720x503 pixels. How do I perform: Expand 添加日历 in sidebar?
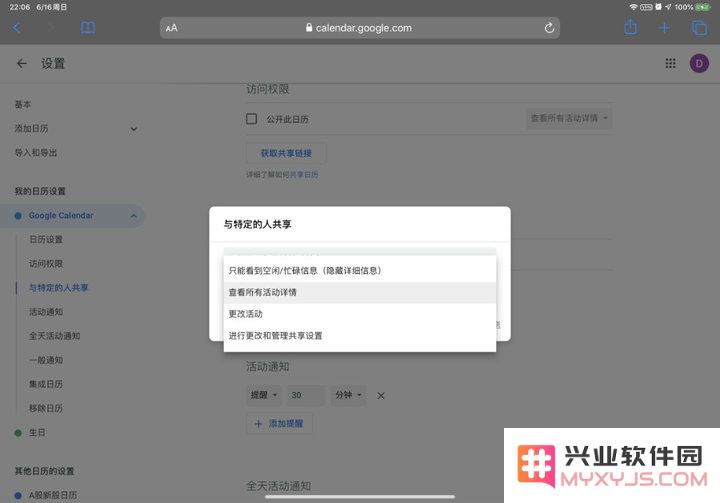pos(134,129)
